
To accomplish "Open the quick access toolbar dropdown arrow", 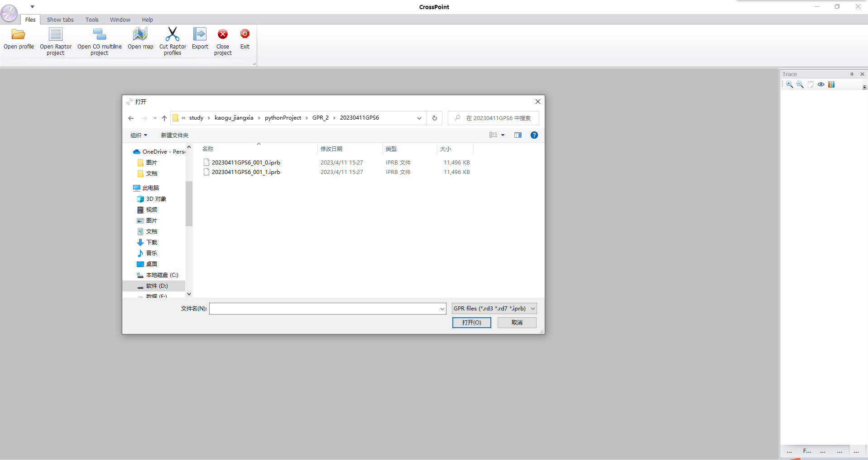I will [33, 7].
